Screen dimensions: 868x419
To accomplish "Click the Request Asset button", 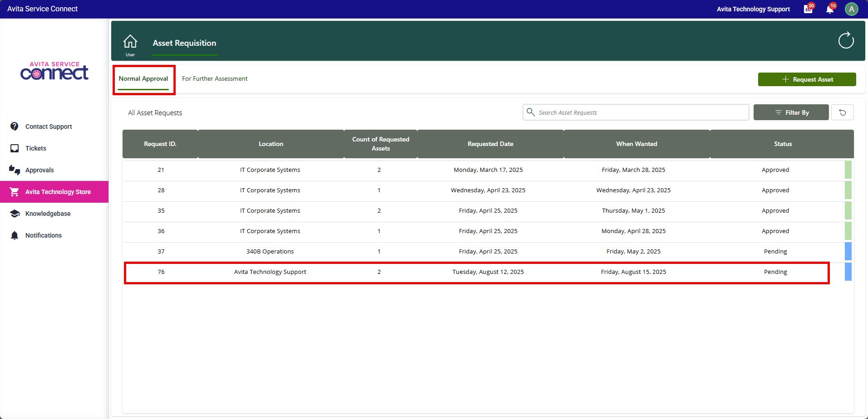I will tap(807, 79).
